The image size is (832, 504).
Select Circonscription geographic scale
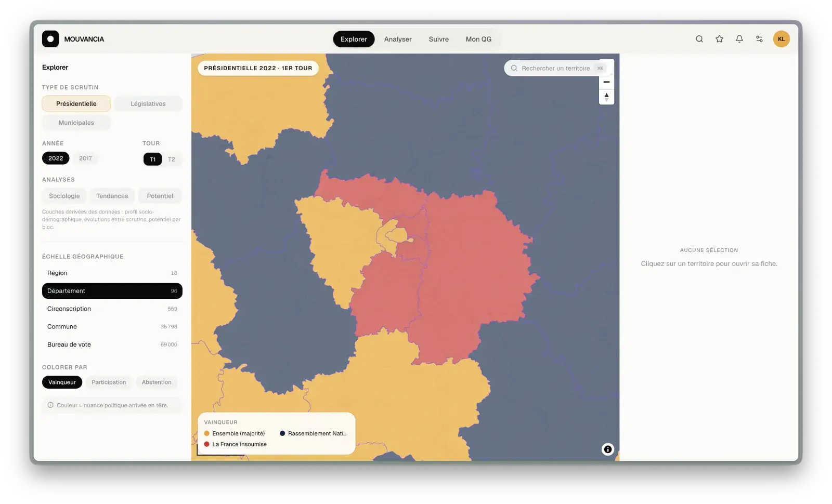[112, 309]
